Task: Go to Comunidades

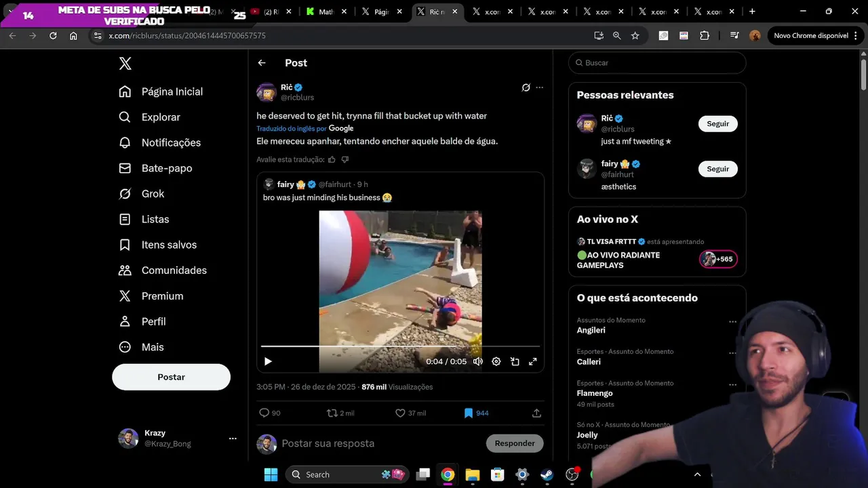Action: coord(163,270)
